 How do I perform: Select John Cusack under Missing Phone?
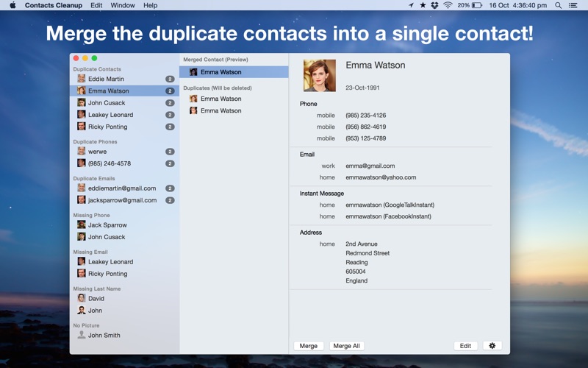point(124,237)
